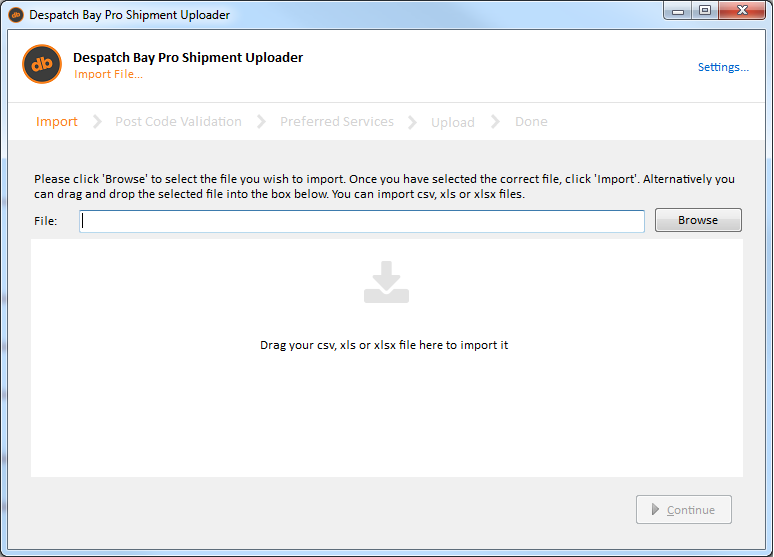
Task: Click the play arrow on Continue button
Action: pyautogui.click(x=655, y=510)
